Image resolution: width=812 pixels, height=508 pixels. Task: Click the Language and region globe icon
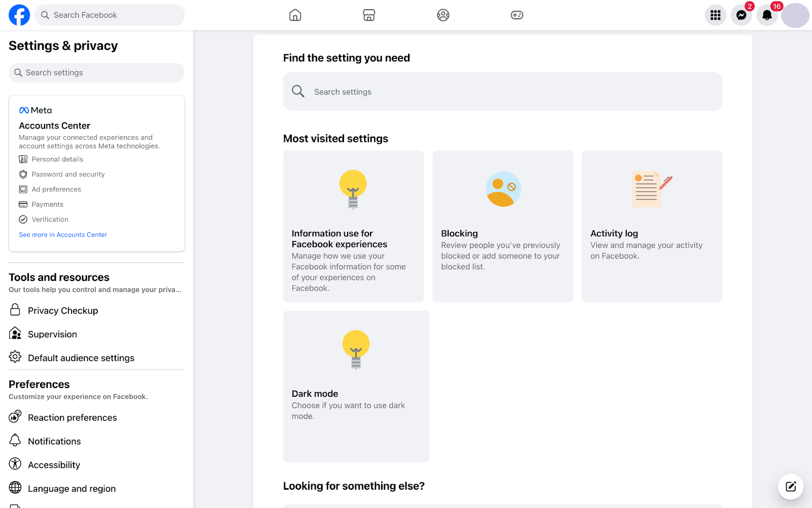coord(15,488)
